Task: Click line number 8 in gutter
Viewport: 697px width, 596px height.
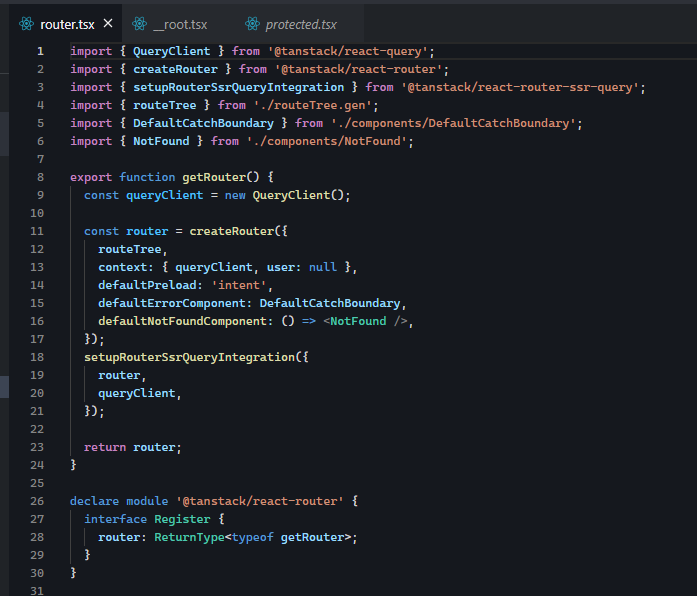Action: [x=40, y=177]
